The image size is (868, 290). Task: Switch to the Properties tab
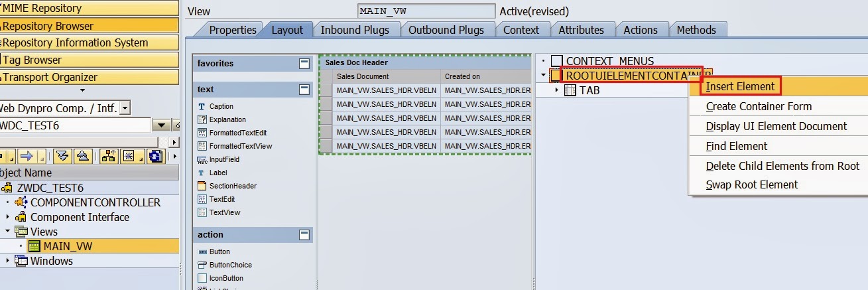[x=232, y=30]
